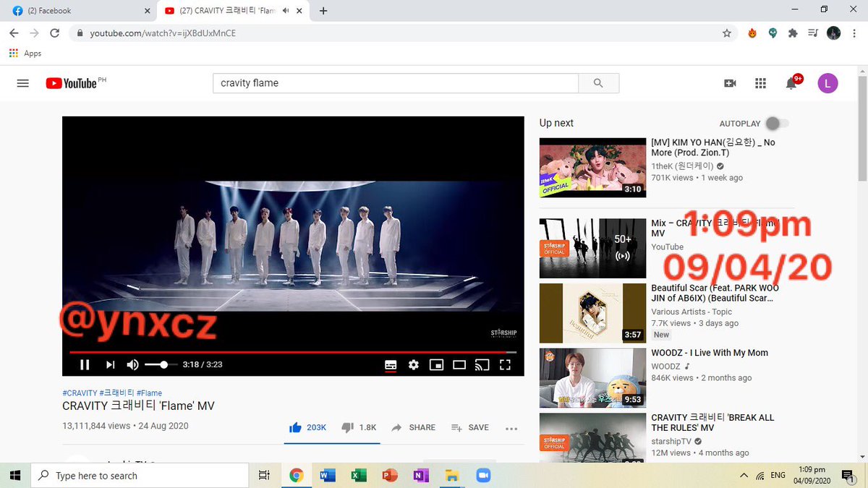Open the #Flame hashtag link

click(x=149, y=393)
